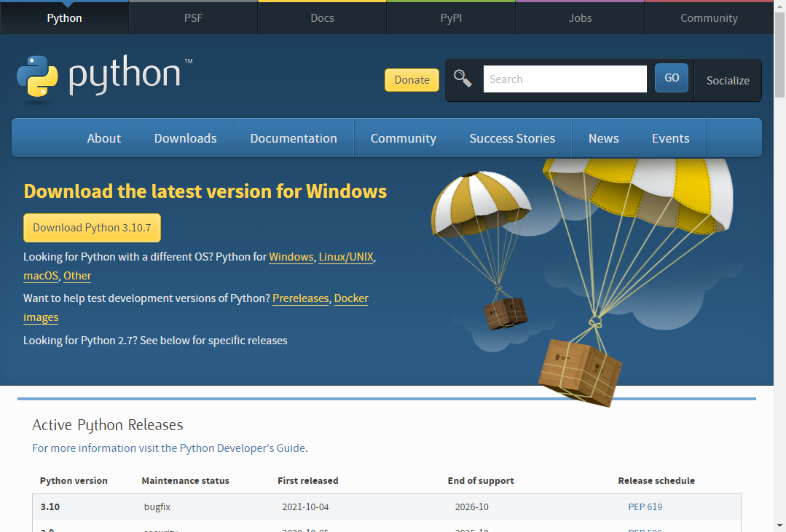Open the Prereleases link
Viewport: 786px width, 532px height.
click(x=301, y=298)
